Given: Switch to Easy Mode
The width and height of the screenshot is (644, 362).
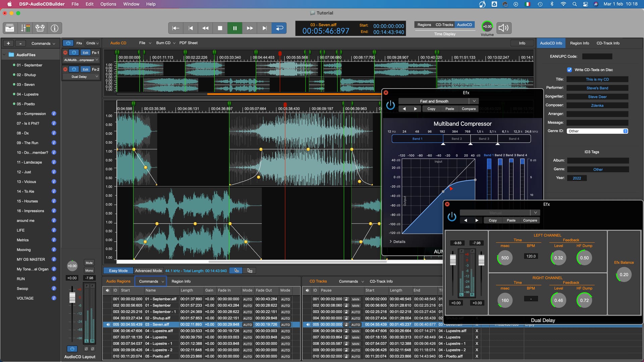Looking at the screenshot, I should [x=118, y=271].
